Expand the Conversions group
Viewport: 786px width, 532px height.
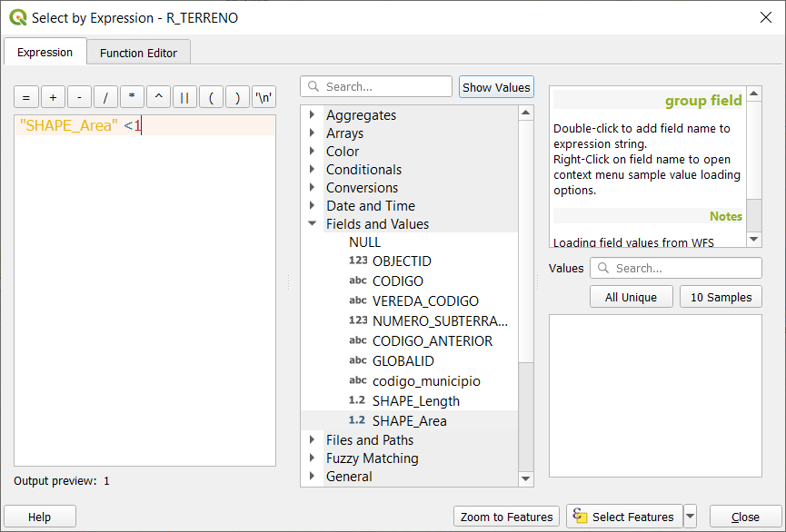click(313, 187)
